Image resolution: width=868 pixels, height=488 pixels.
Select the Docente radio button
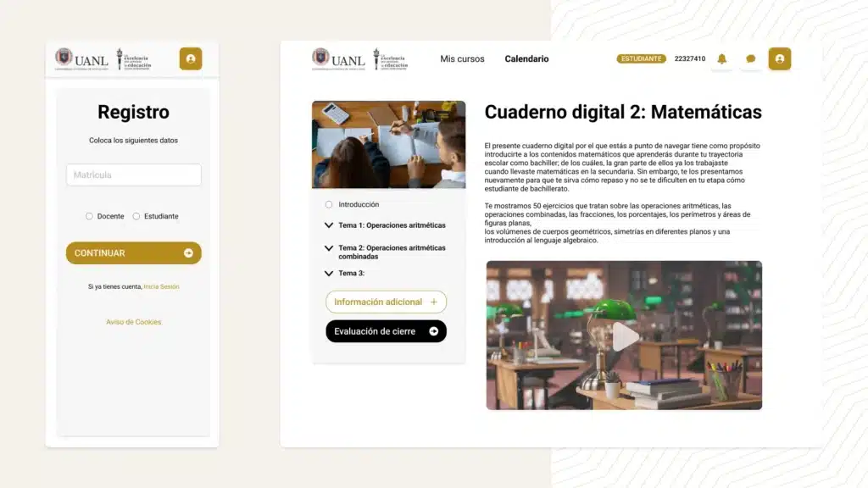pos(89,216)
